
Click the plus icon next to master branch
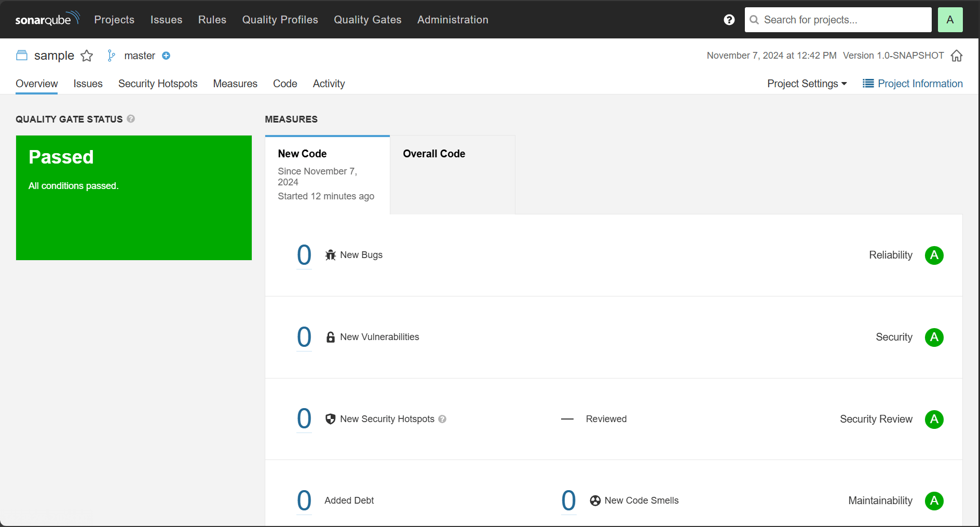[x=166, y=56]
